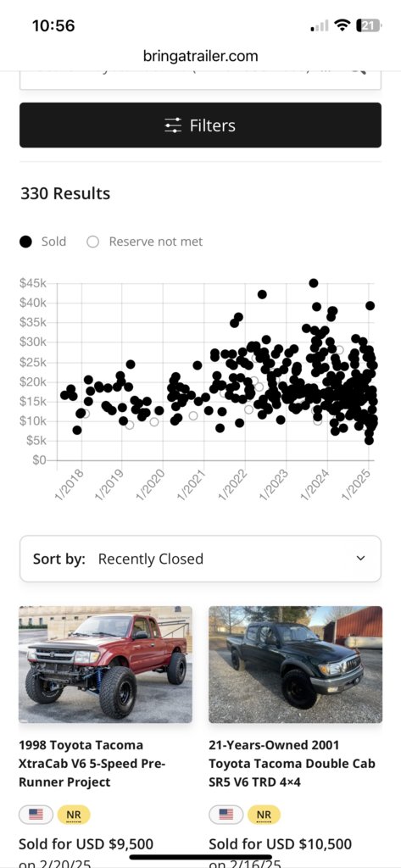Viewport: 401px width, 868px height.
Task: Select the highest $45k data point
Action: (314, 283)
